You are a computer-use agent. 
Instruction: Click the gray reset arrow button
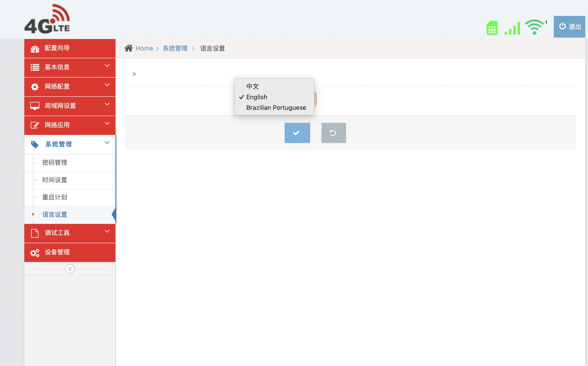333,133
